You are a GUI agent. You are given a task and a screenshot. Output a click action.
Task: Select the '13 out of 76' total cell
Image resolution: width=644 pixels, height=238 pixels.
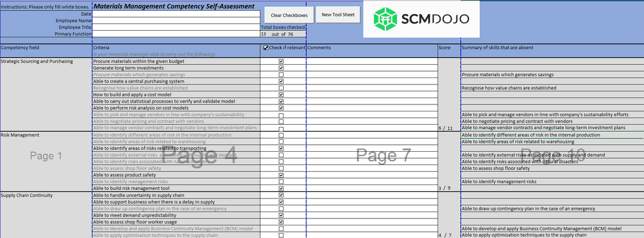[284, 34]
